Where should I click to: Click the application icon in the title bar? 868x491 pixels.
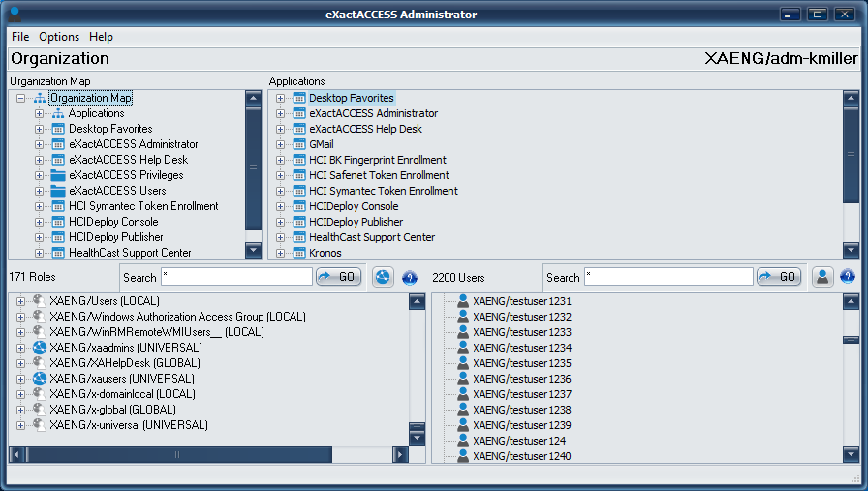(15, 14)
